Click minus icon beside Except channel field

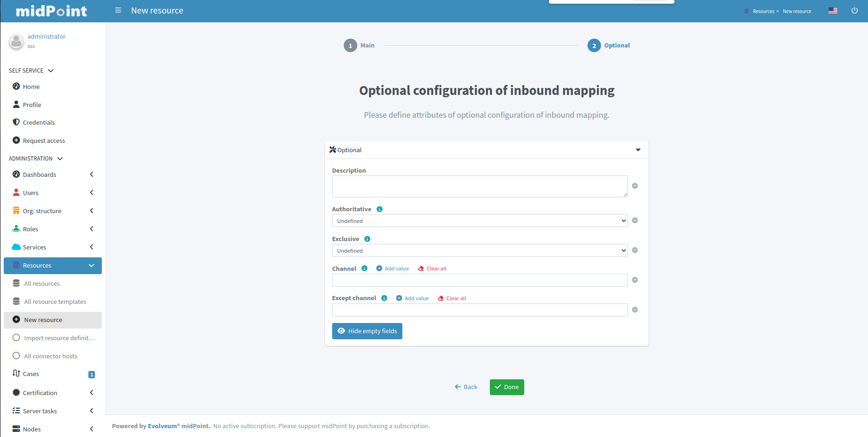coord(635,310)
